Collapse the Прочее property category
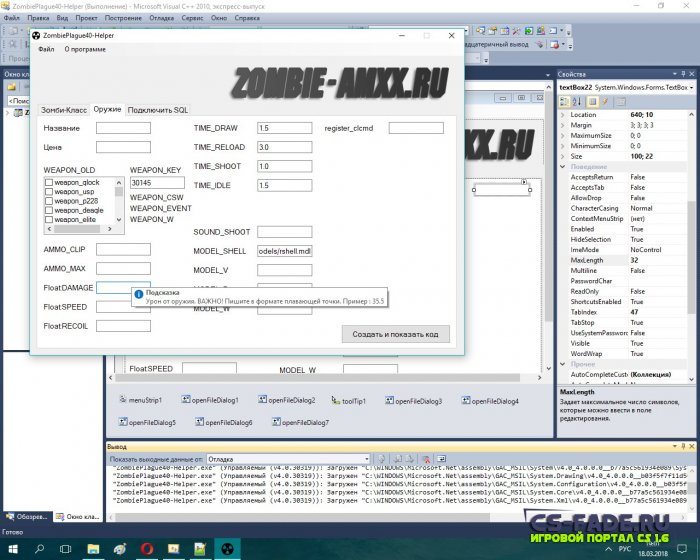The width and height of the screenshot is (700, 560). point(562,364)
